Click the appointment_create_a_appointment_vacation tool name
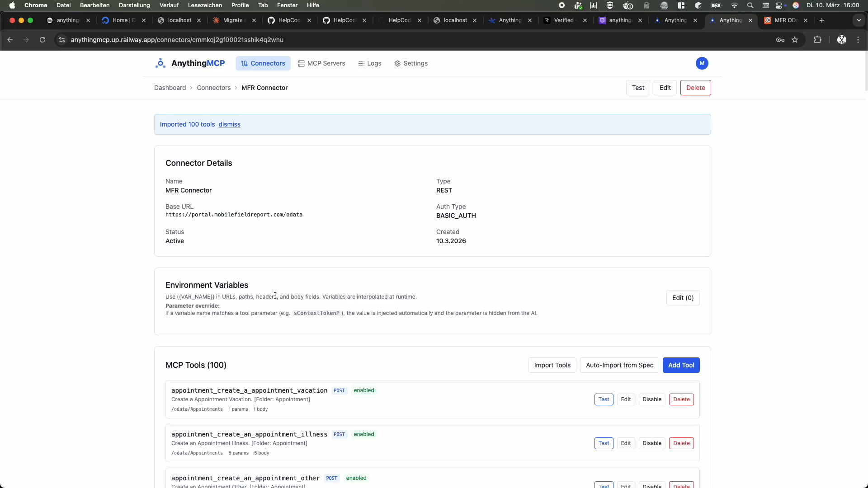 coord(249,390)
